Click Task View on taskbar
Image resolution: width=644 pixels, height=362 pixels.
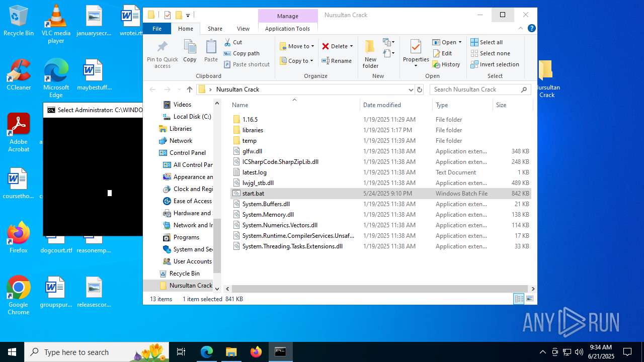click(182, 352)
